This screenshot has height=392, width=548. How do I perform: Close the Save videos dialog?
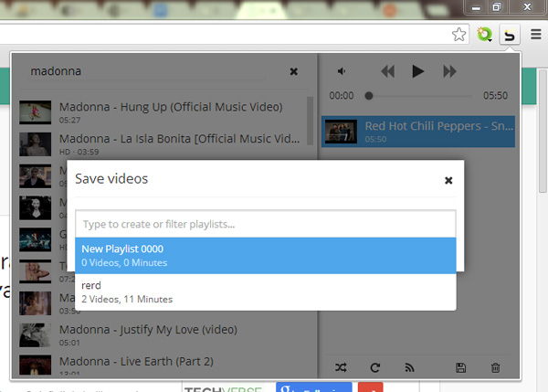tap(448, 180)
